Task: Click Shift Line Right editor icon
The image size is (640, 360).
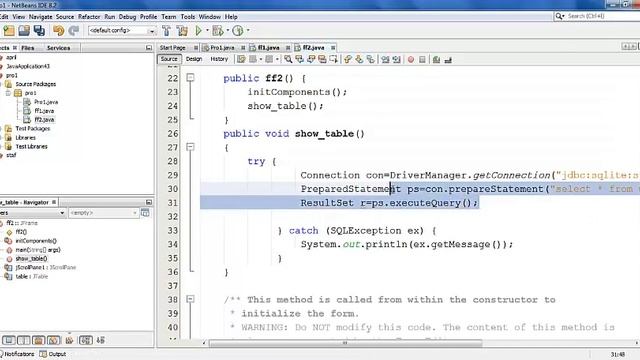Action: pyautogui.click(x=396, y=60)
